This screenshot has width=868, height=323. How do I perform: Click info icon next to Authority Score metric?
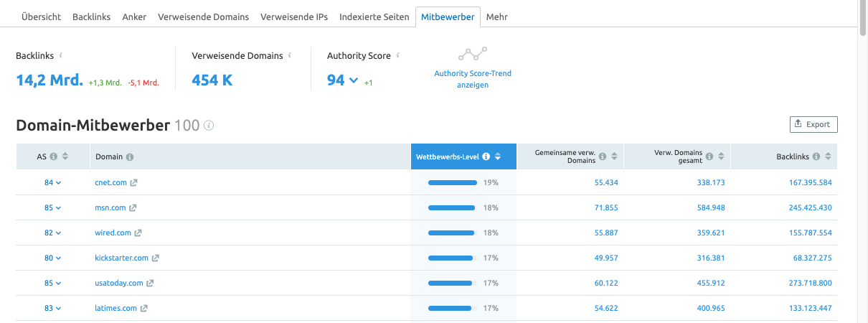click(x=397, y=55)
